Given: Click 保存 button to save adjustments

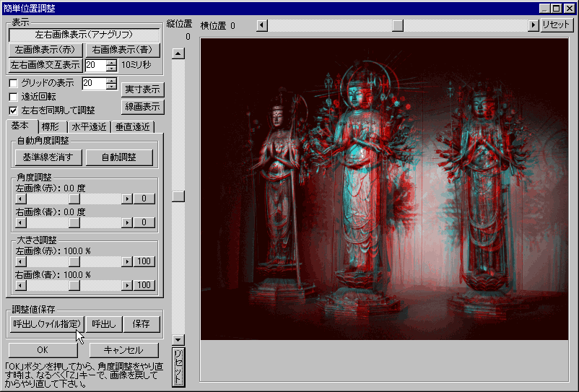Looking at the screenshot, I should (x=142, y=324).
